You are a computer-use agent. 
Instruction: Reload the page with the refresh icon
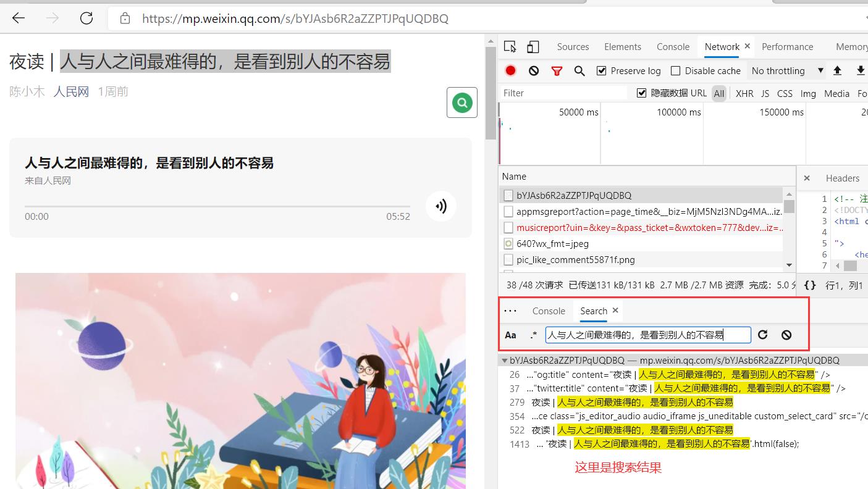[86, 18]
